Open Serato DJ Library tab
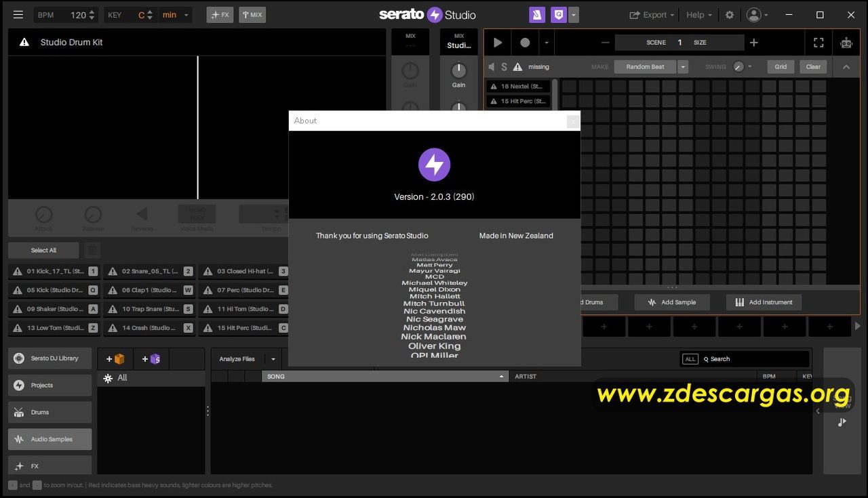 point(50,358)
